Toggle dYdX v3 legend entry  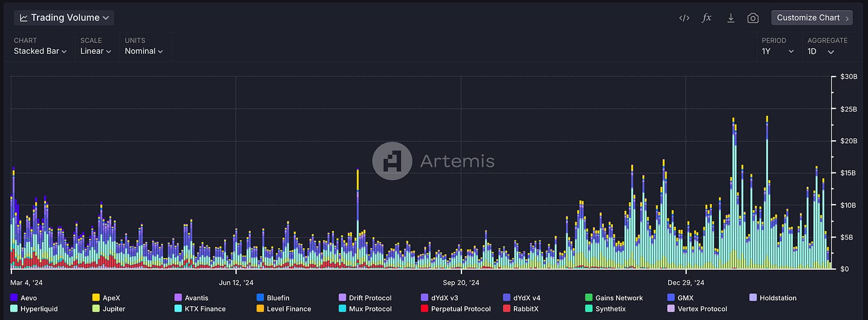pos(439,298)
